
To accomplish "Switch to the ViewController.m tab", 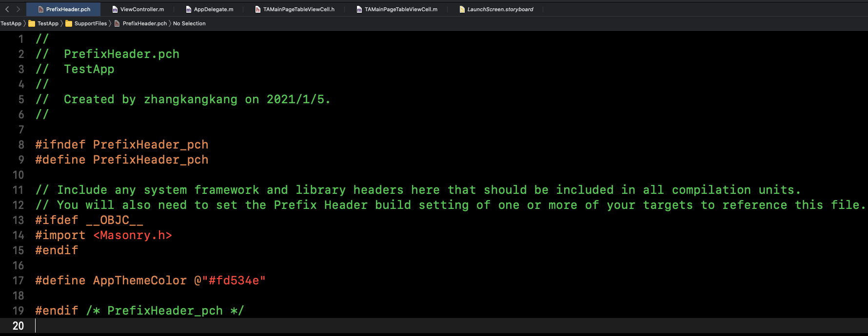I will [x=141, y=9].
